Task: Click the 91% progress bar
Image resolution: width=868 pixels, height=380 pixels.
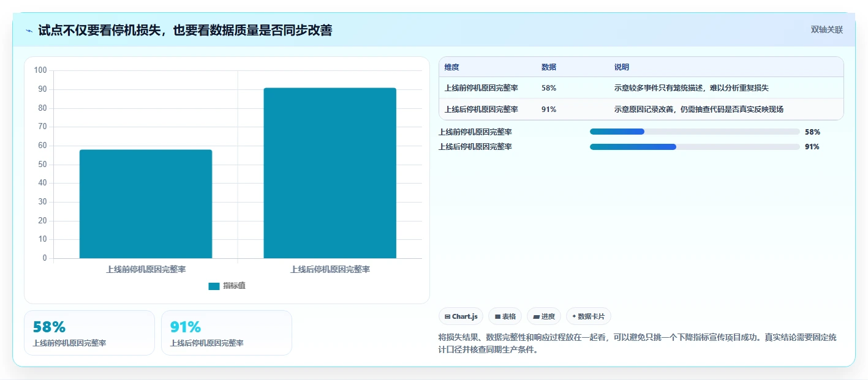Action: (x=695, y=147)
